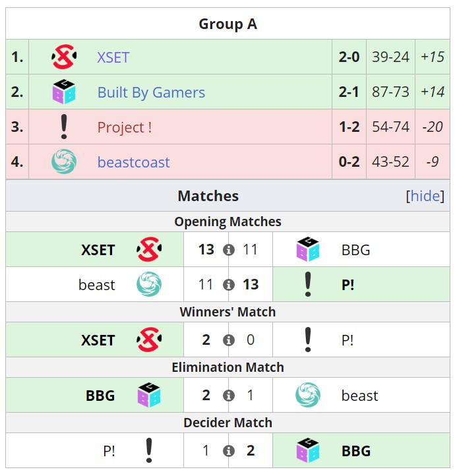The height and width of the screenshot is (476, 455).
Task: Open the Built By Gamers team link
Action: 151,92
